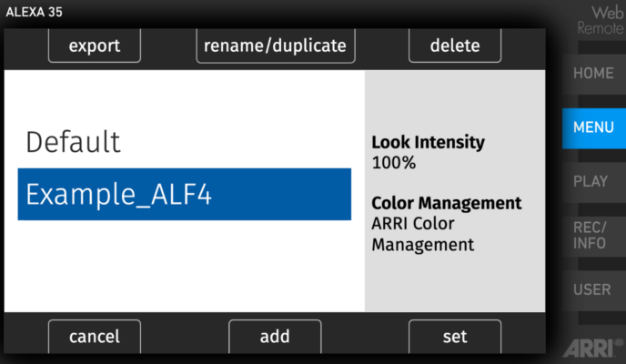Click empty list area below Example_ALF4

click(185, 266)
